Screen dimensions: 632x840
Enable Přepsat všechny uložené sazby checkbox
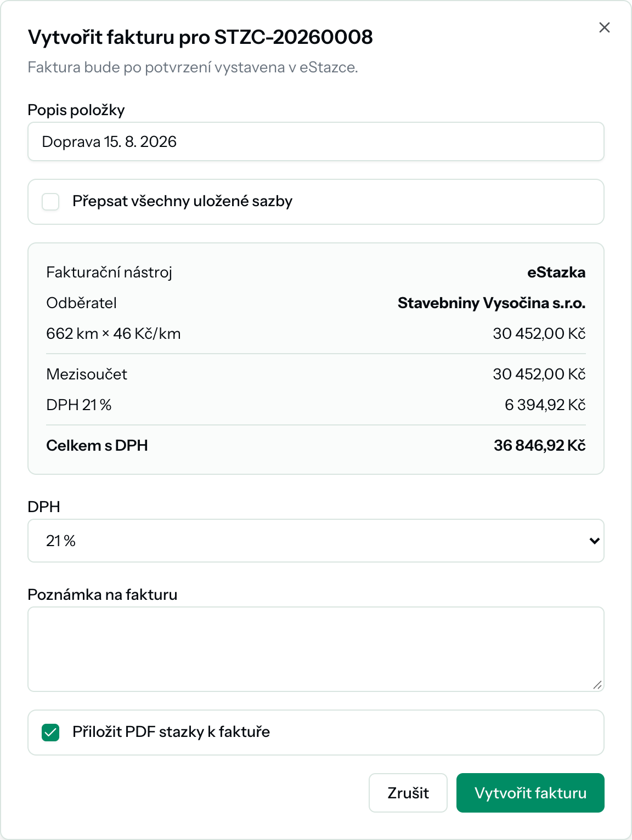click(50, 202)
